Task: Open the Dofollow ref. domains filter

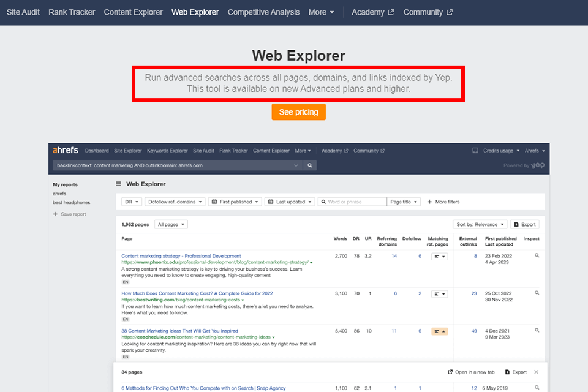Action: coord(175,202)
